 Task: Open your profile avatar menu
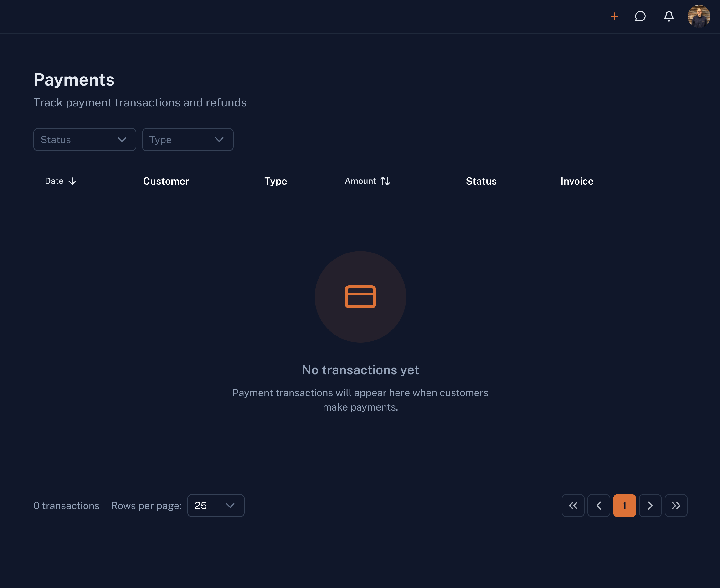[699, 16]
